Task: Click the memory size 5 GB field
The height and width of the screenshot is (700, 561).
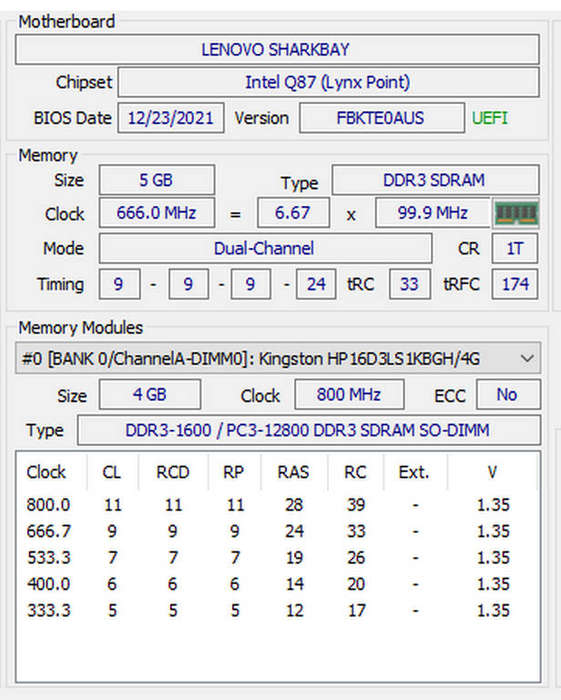Action: [x=157, y=180]
